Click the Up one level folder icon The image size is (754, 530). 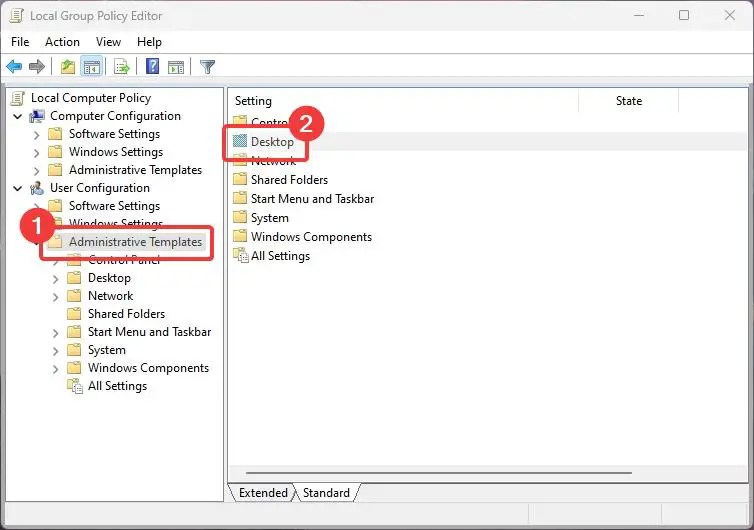[68, 66]
